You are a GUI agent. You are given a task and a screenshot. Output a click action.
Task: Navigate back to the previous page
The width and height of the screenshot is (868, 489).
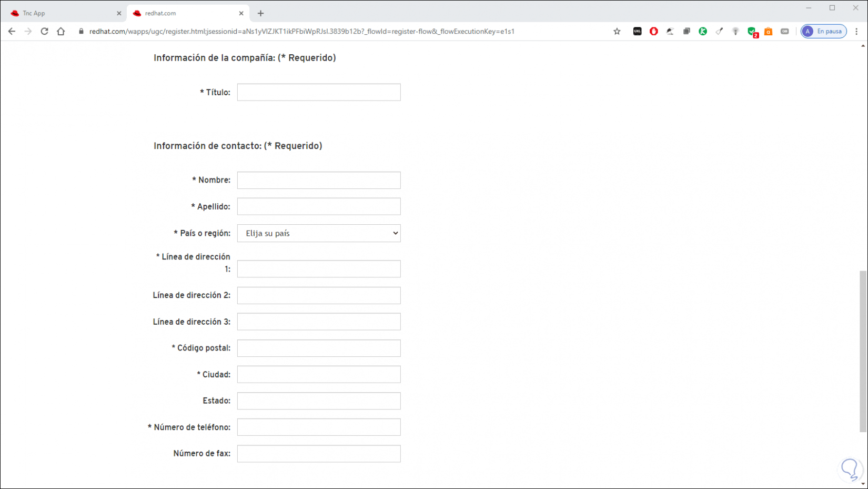12,32
